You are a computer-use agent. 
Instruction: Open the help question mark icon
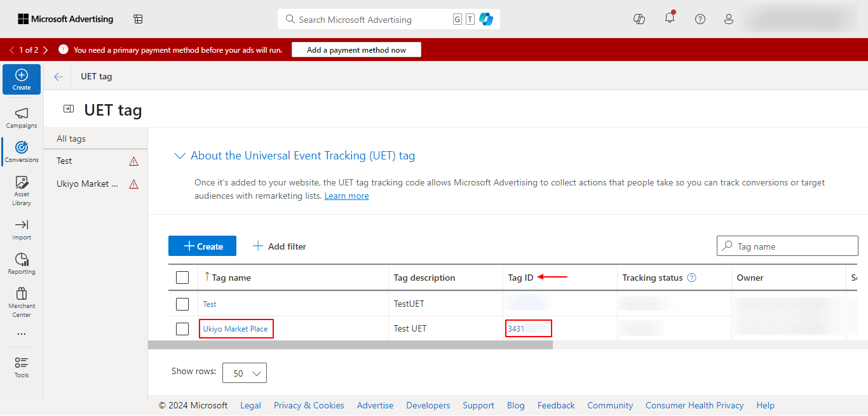click(x=700, y=19)
